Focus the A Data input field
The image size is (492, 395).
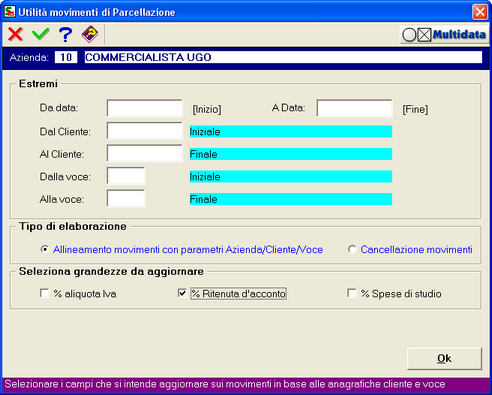(354, 108)
